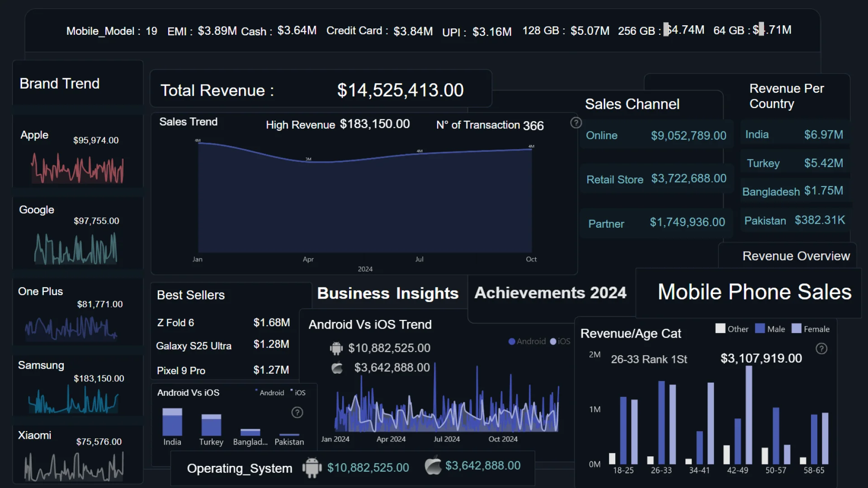Click Android icon beside $10,882,525.00 trend value

336,348
